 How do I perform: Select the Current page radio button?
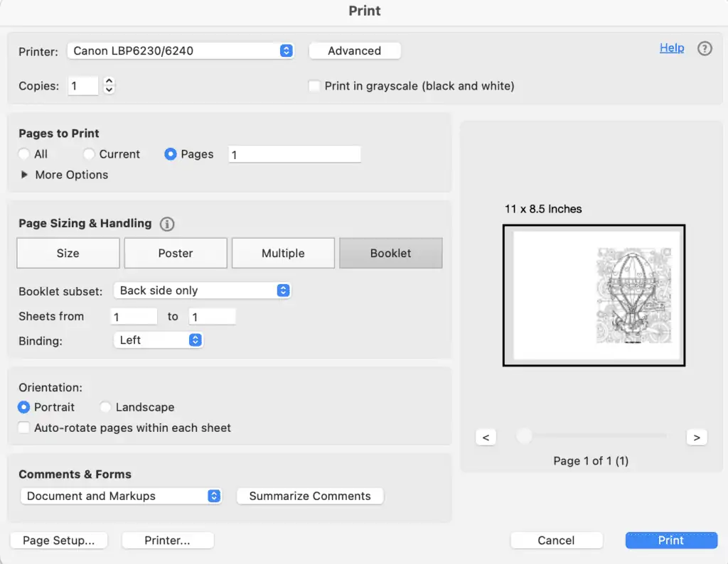pyautogui.click(x=89, y=154)
